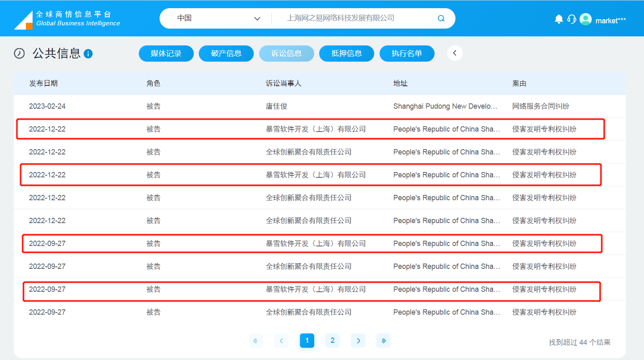The height and width of the screenshot is (360, 644).
Task: Click the 地址 column header
Action: tap(400, 83)
